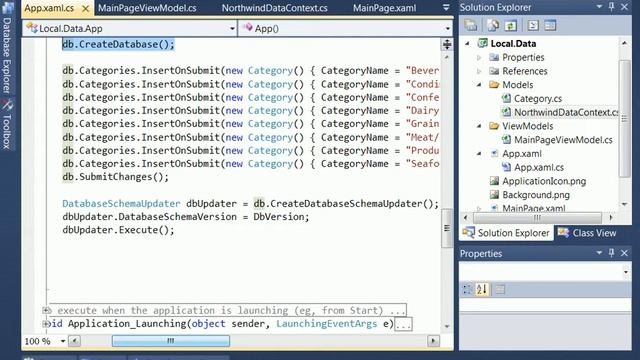The image size is (640, 360).
Task: Click the Properties icon in Solution Explorer toolbar
Action: pos(471,25)
